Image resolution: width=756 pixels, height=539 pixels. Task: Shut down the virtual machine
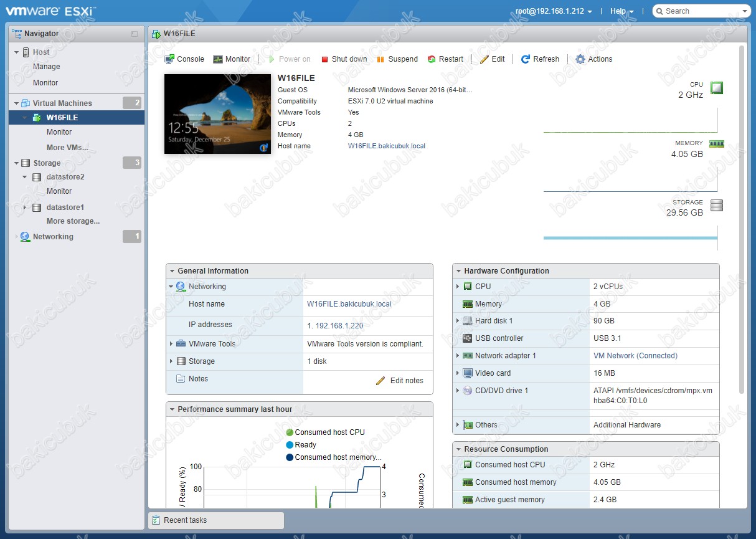coord(344,59)
